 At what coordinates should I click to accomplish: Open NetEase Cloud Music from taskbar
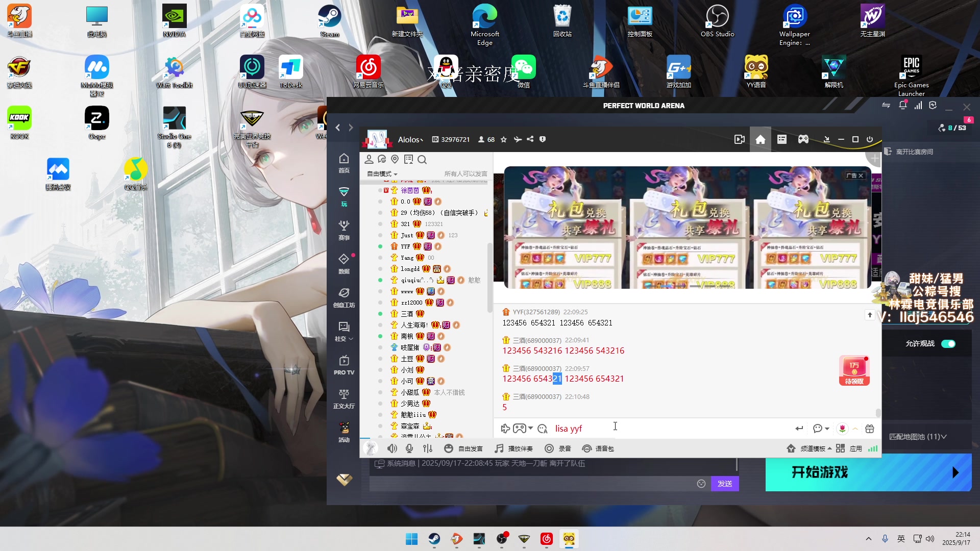(x=546, y=539)
